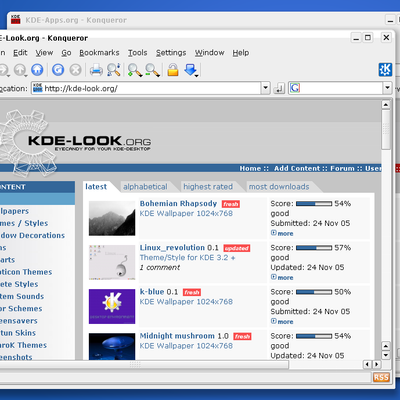Open the k-blue entry link
The height and width of the screenshot is (400, 400).
[152, 292]
